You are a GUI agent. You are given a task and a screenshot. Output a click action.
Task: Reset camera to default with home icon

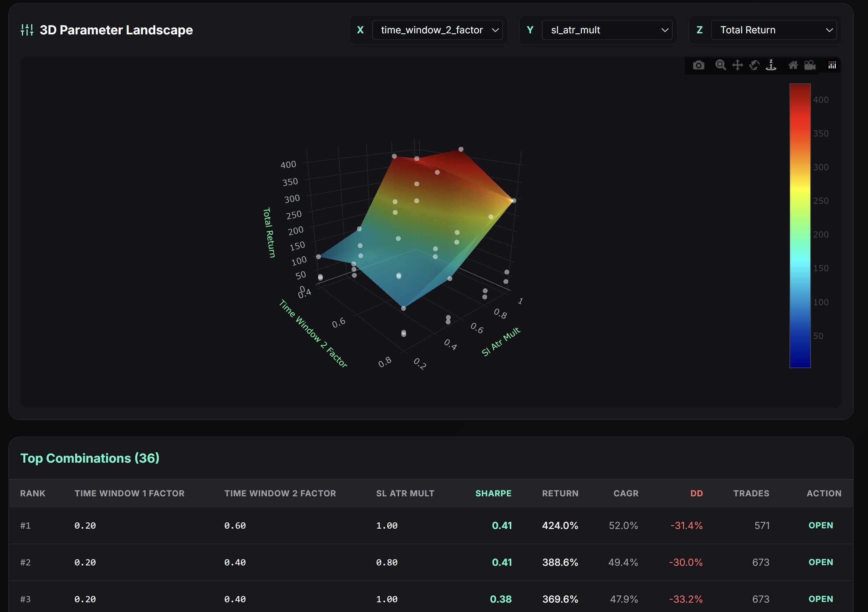point(793,65)
